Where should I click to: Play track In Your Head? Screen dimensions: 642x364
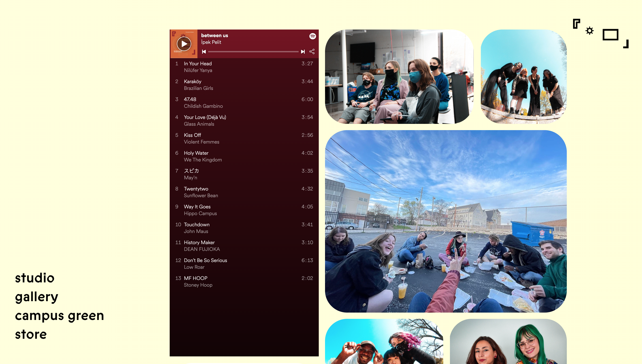coord(198,64)
